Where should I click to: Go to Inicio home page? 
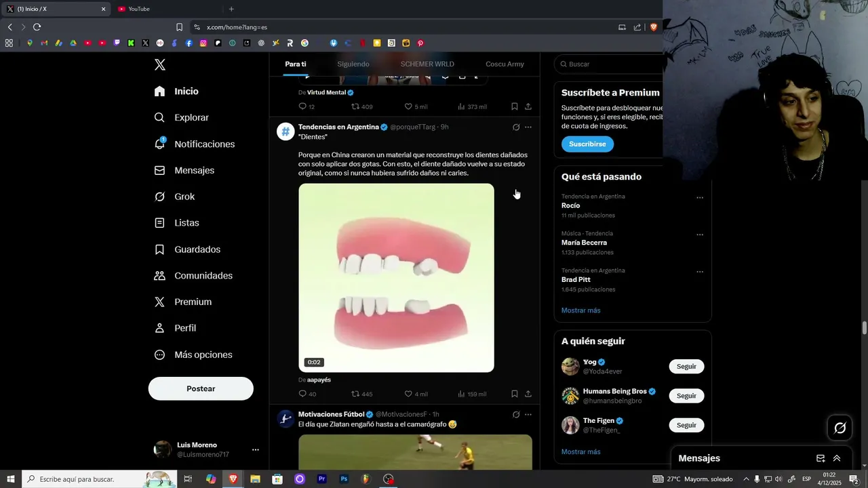point(176,91)
